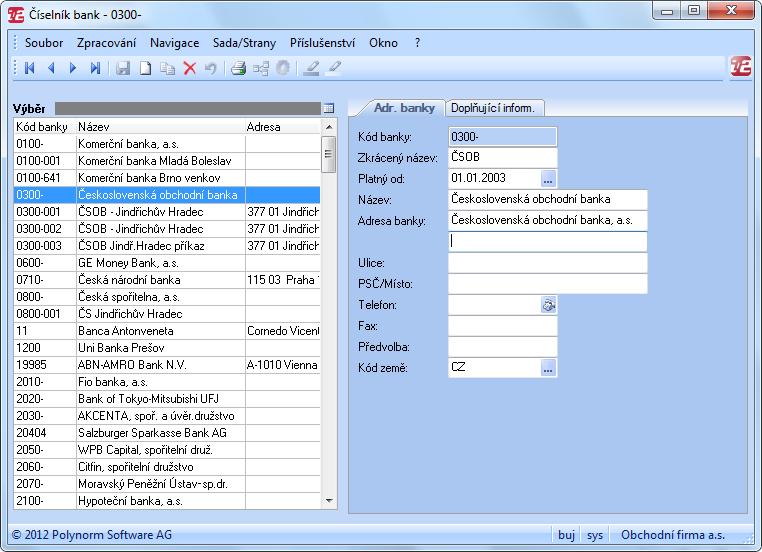Go to the next record
762x552 pixels.
(73, 68)
